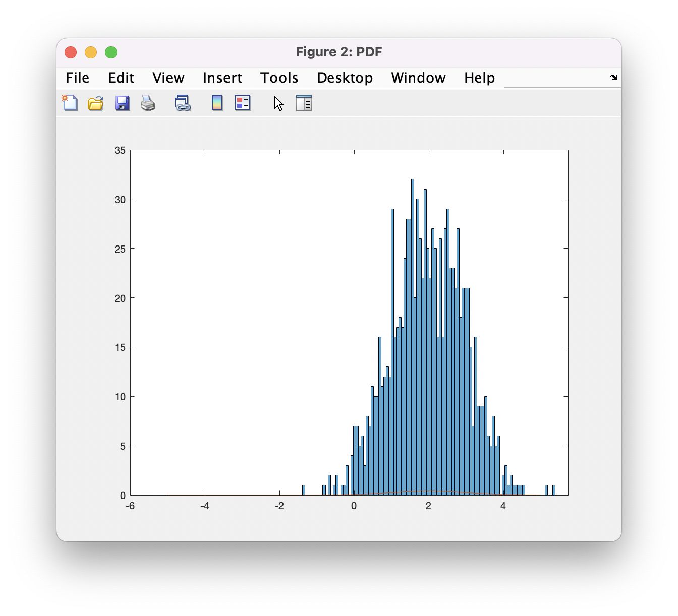Image resolution: width=678 pixels, height=616 pixels.
Task: Print the figure using the printer icon
Action: 148,103
